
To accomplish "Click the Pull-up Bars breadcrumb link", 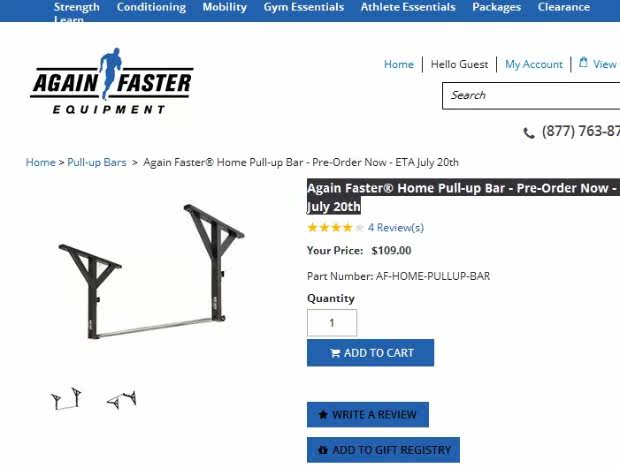I will pyautogui.click(x=97, y=162).
